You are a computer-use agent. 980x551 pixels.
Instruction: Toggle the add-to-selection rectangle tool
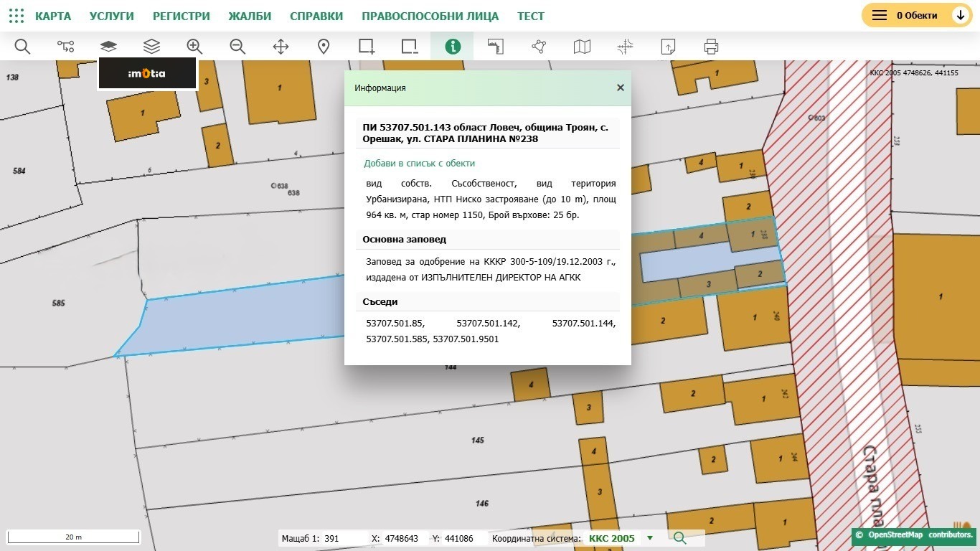pyautogui.click(x=367, y=47)
